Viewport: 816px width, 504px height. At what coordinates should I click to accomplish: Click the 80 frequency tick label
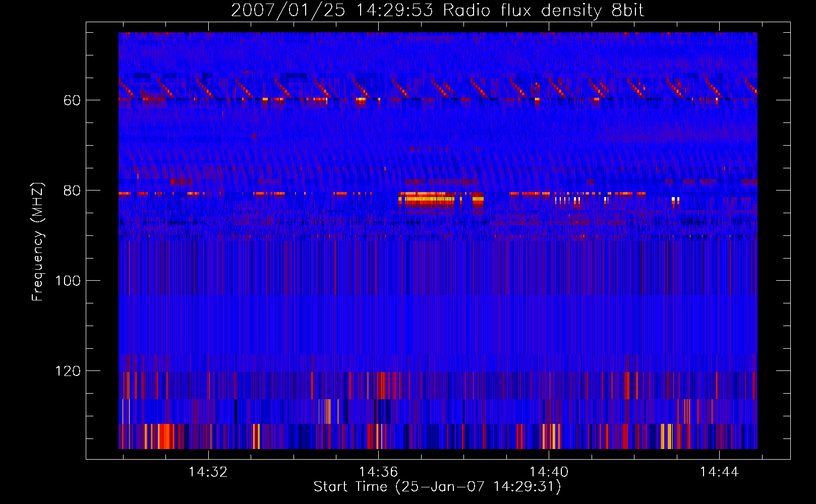tap(72, 191)
